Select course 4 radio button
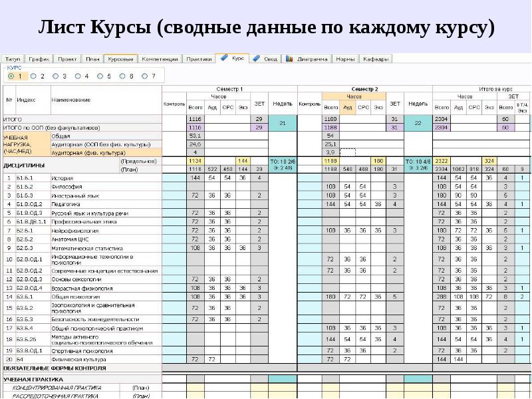 coord(77,76)
